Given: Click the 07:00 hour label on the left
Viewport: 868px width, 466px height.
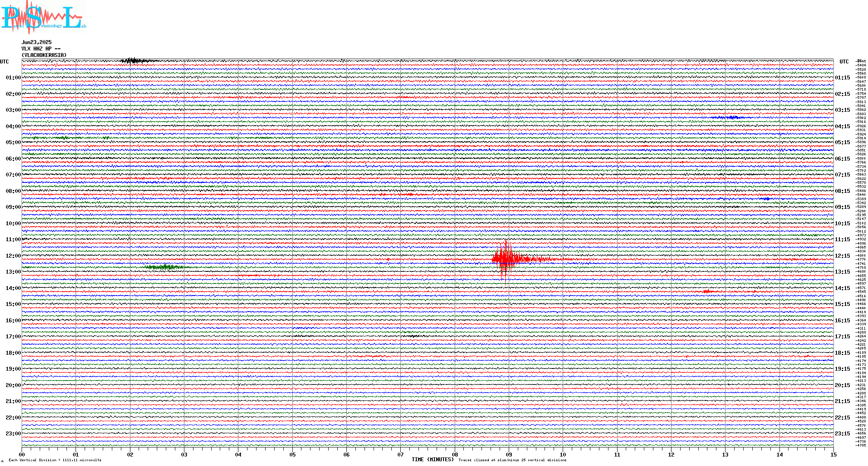Looking at the screenshot, I should 13,175.
